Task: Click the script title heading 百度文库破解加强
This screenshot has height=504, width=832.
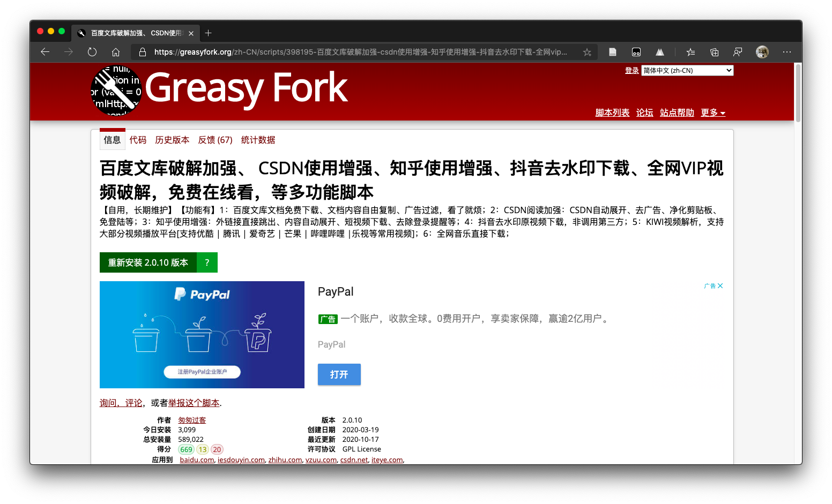Action: click(411, 180)
